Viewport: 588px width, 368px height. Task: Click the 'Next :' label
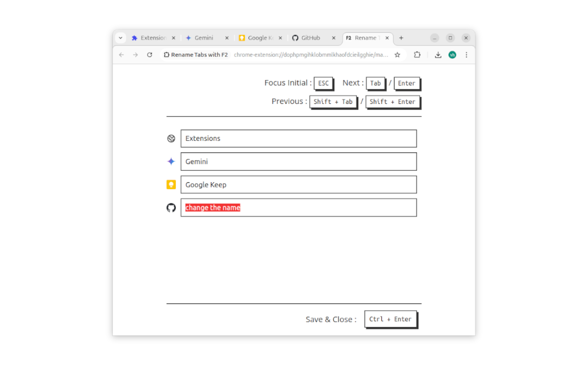353,83
